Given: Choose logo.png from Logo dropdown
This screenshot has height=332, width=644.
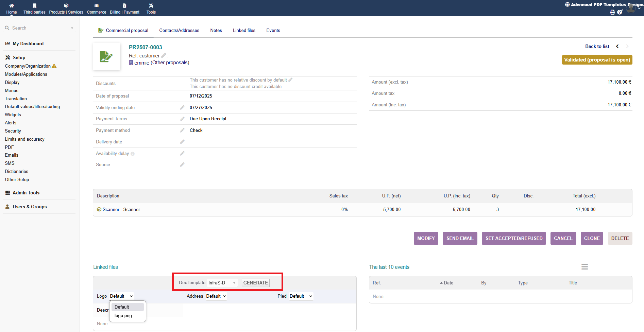Looking at the screenshot, I should click(123, 316).
